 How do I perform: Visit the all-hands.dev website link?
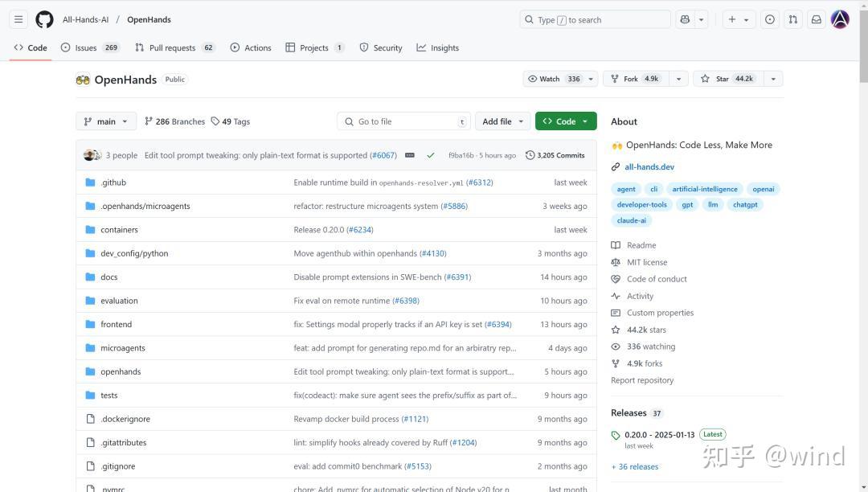coord(649,166)
